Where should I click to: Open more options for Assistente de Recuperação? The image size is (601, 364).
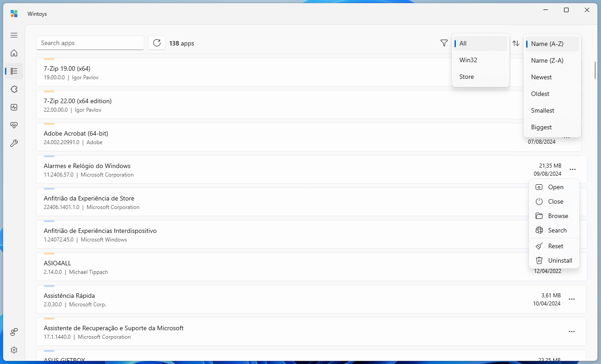point(572,332)
